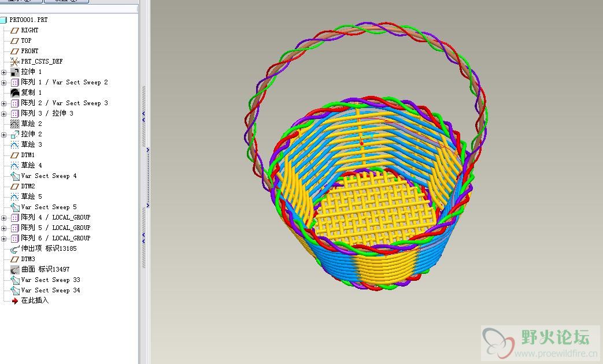The image size is (603, 364).
Task: Select the 'Var Sect Sweep 34' row text
Action: 51,290
